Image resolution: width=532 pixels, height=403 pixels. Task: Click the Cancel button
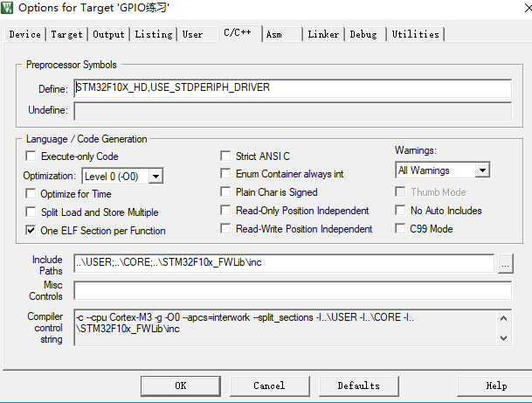pyautogui.click(x=269, y=386)
